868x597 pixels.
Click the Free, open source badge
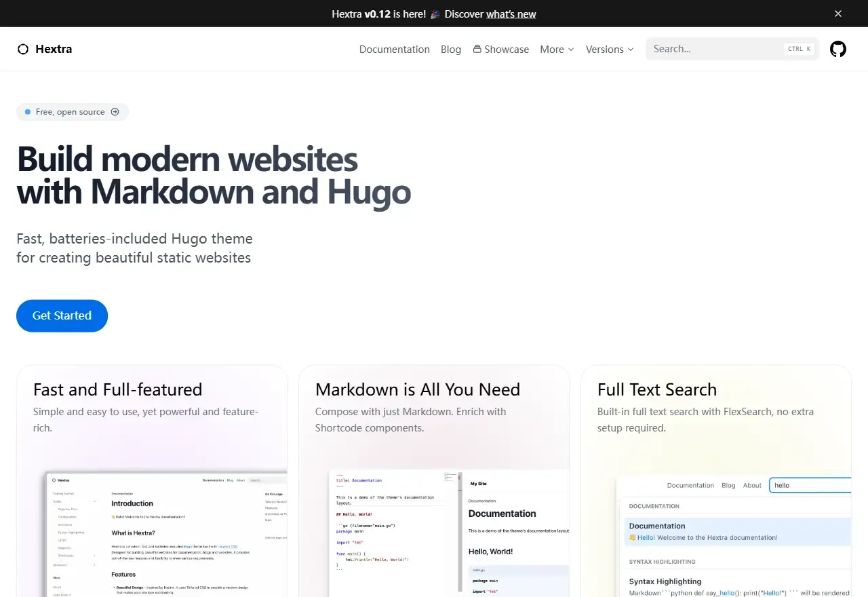[73, 112]
